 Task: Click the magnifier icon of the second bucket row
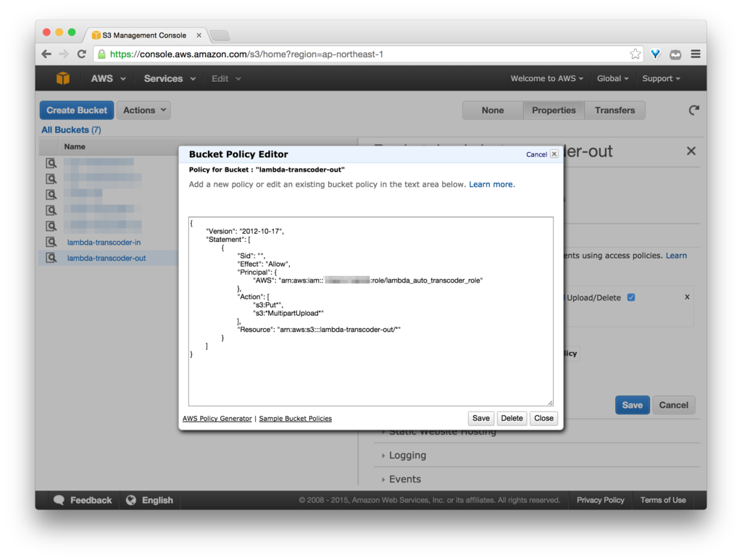coord(51,179)
